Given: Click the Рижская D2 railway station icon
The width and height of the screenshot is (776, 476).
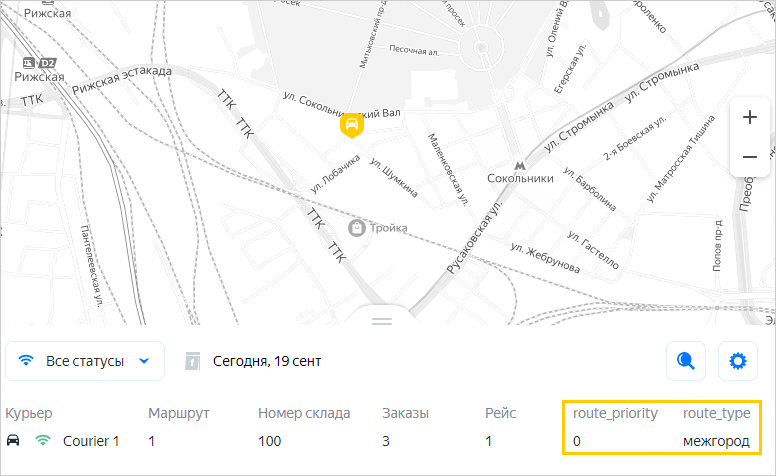Looking at the screenshot, I should [x=26, y=62].
